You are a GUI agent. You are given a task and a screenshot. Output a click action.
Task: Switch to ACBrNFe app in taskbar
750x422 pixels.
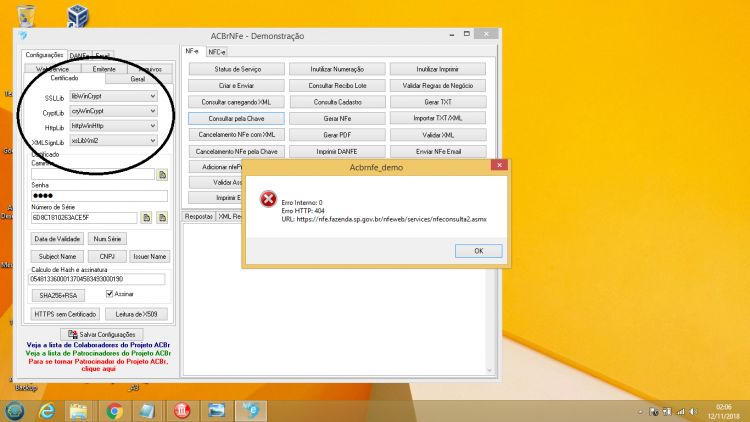(251, 411)
